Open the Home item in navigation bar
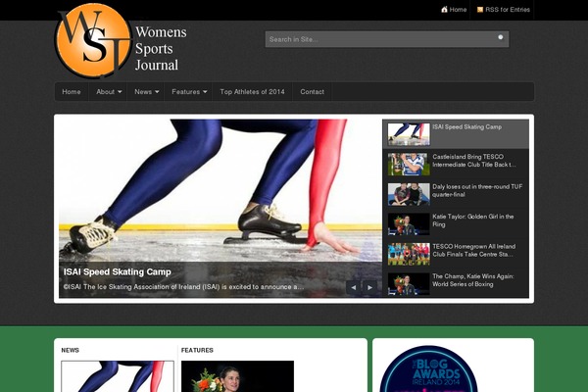 coord(72,91)
